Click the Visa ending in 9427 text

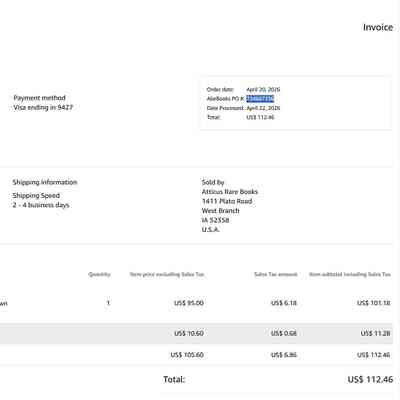pos(43,107)
